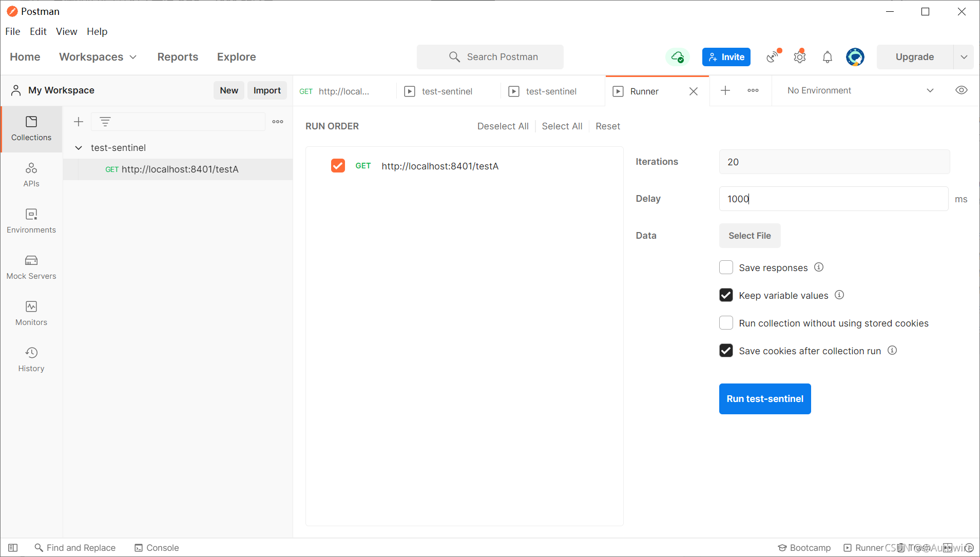This screenshot has width=980, height=557.
Task: Click Select File for data
Action: click(750, 236)
